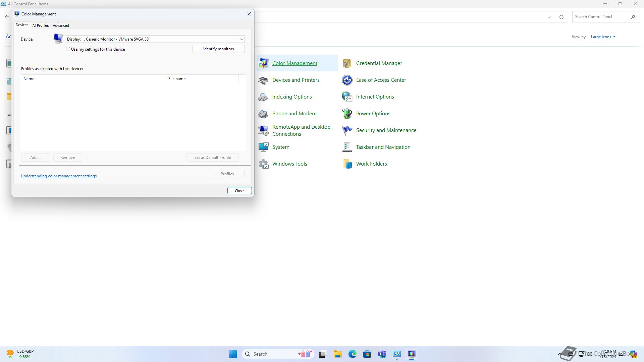Click the Close button in dialog
This screenshot has height=362, width=644.
[239, 191]
